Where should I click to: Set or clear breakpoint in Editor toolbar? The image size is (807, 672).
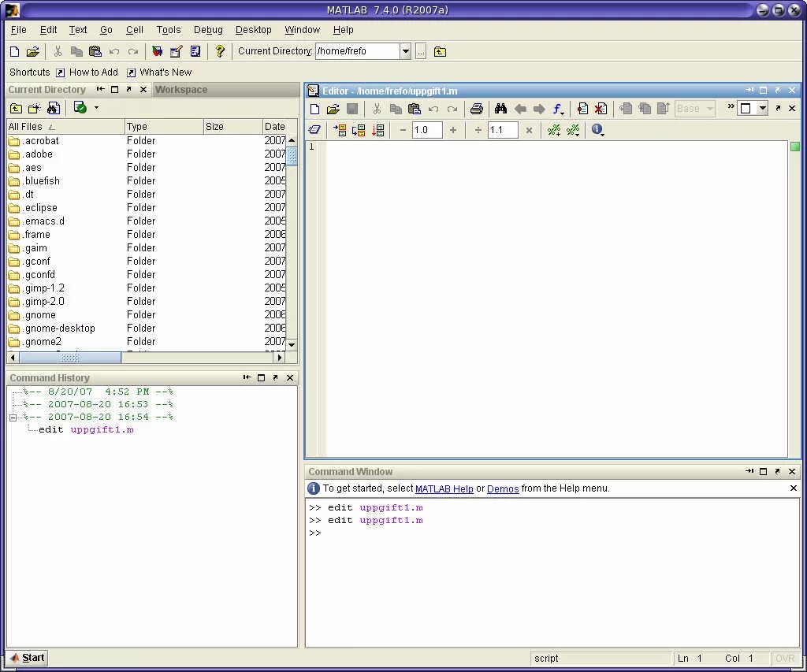(x=582, y=109)
